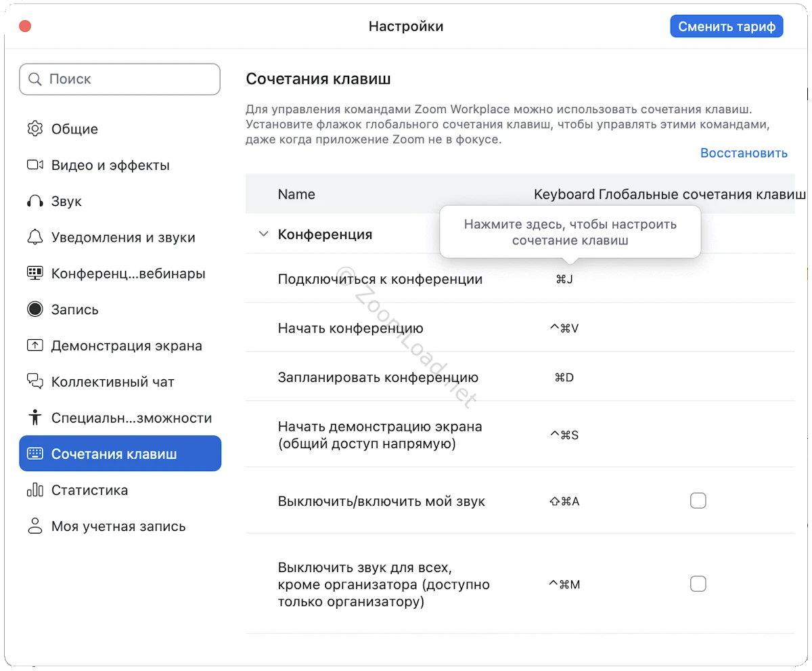The height and width of the screenshot is (671, 812).
Task: Click the accessibility figure icon for Специальные возможности
Action: [35, 418]
